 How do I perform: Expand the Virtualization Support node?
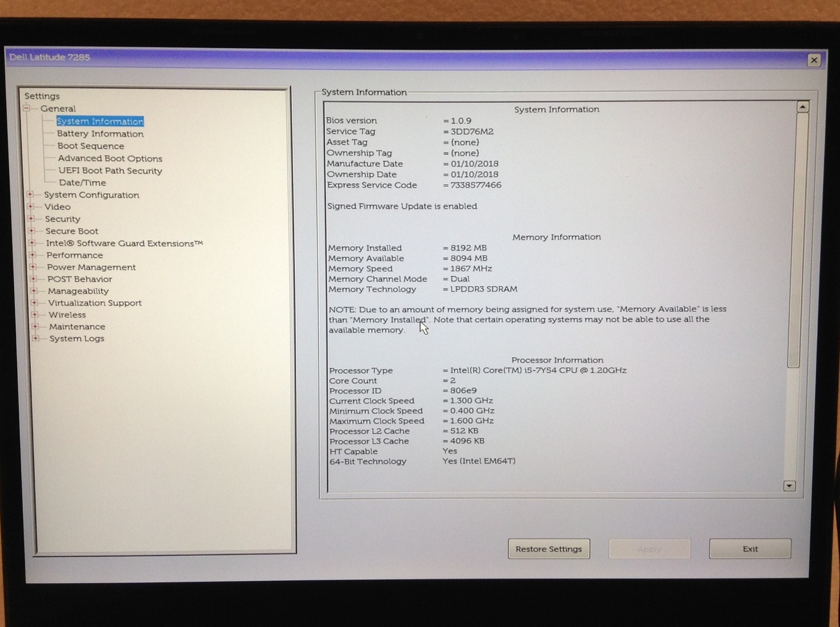(34, 303)
